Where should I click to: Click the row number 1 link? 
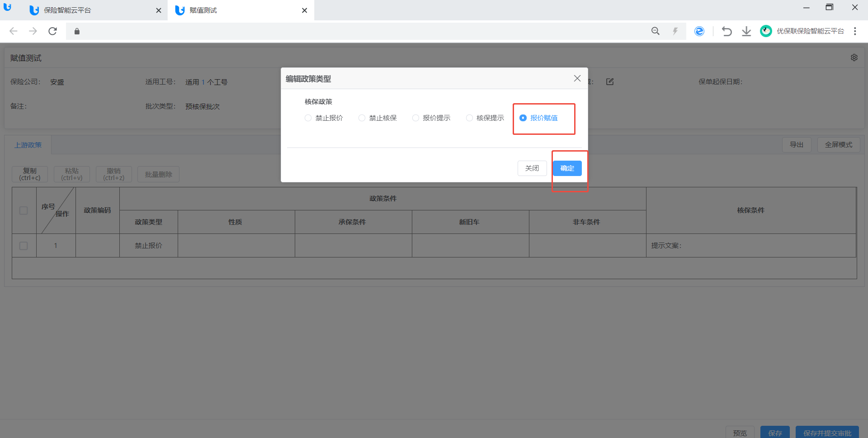[x=56, y=246]
